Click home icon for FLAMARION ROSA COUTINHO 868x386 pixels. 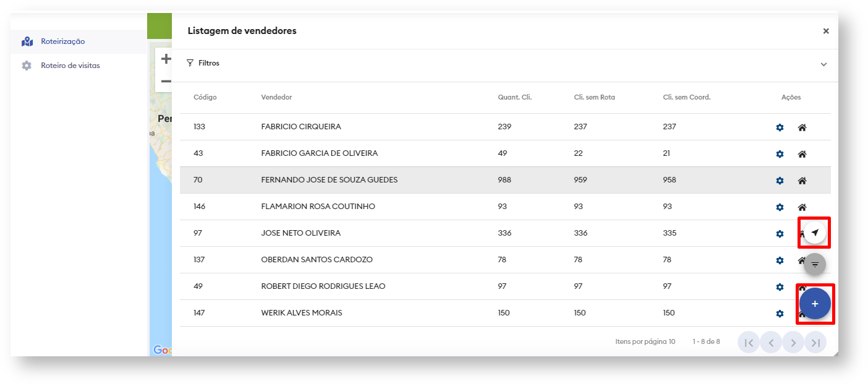pos(802,207)
